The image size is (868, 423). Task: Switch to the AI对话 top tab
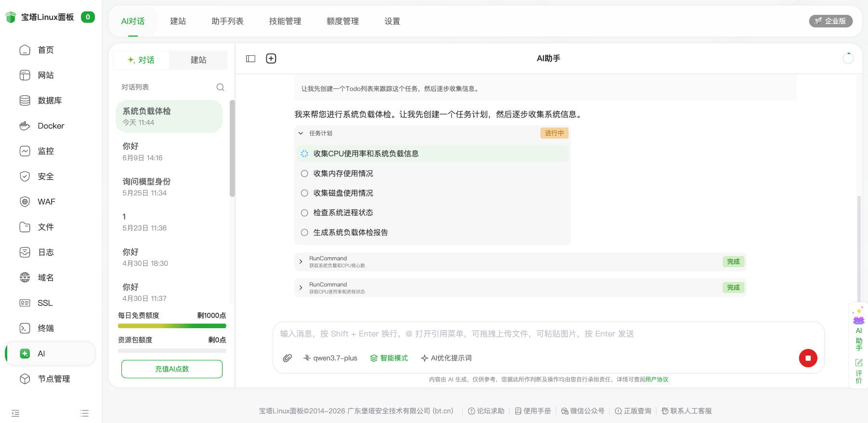click(x=133, y=21)
